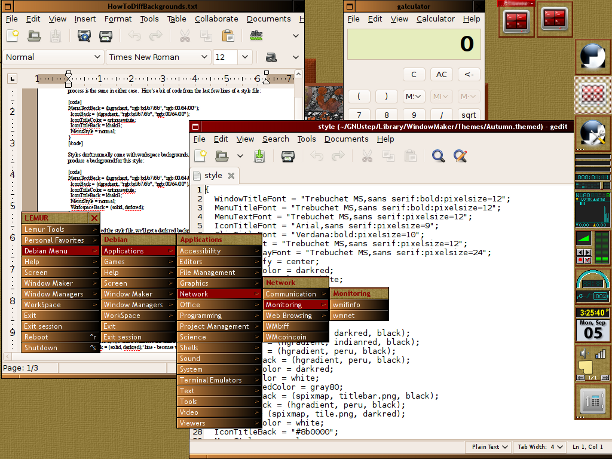The width and height of the screenshot is (612, 459).
Task: Click the AbiWord vertical scrollbar up arrow
Action: [x=299, y=74]
